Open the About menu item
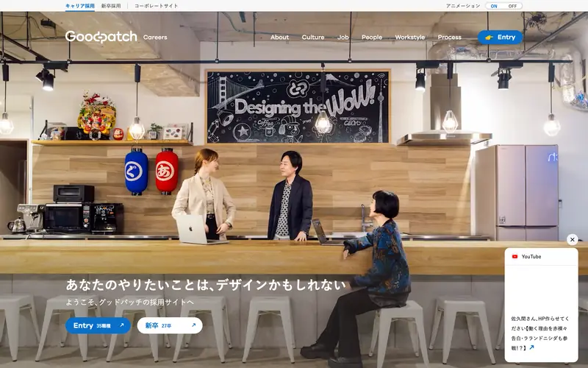 tap(280, 38)
